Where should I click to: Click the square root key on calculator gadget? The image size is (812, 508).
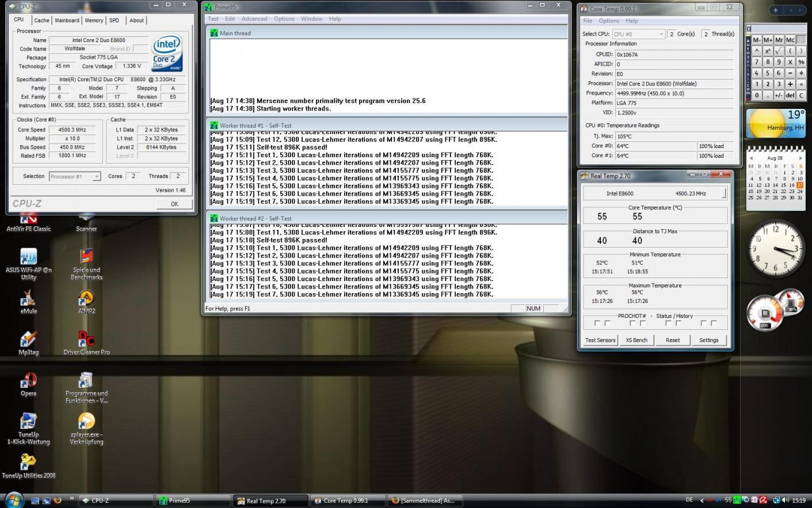(779, 51)
